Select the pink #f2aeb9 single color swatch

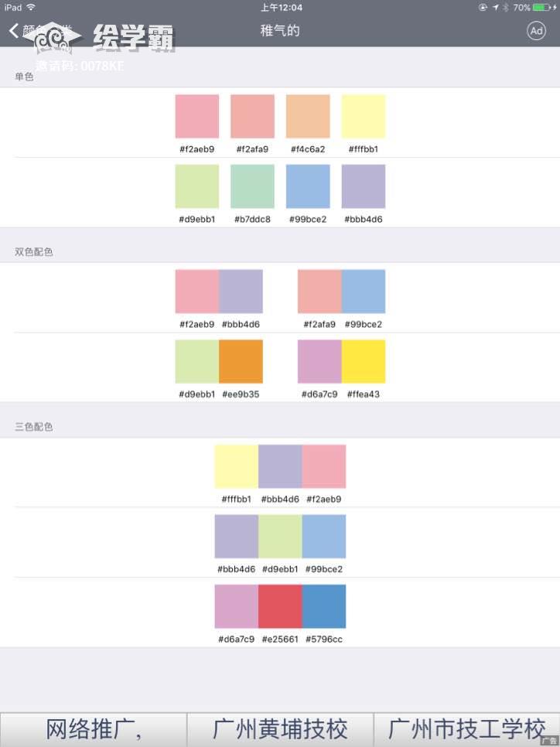197,117
